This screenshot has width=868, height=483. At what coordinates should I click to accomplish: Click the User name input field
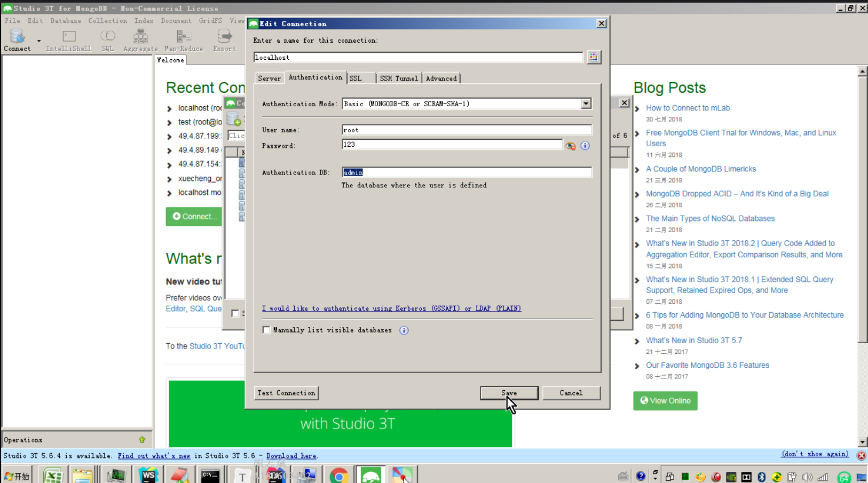click(x=467, y=130)
